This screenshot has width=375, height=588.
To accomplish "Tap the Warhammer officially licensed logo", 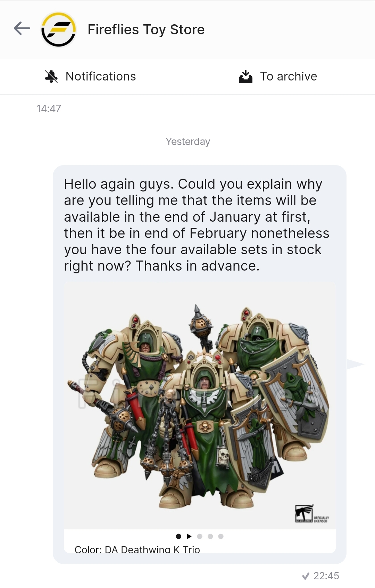I will tap(312, 513).
